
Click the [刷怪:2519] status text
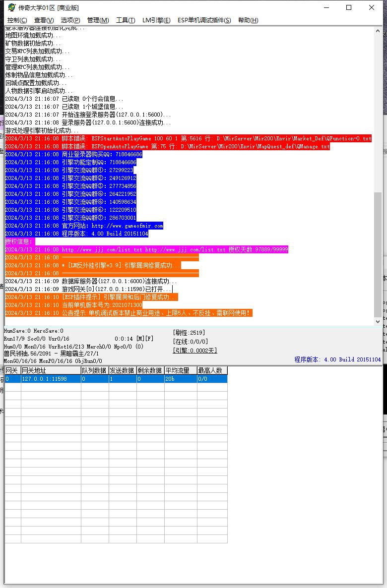[x=189, y=333]
